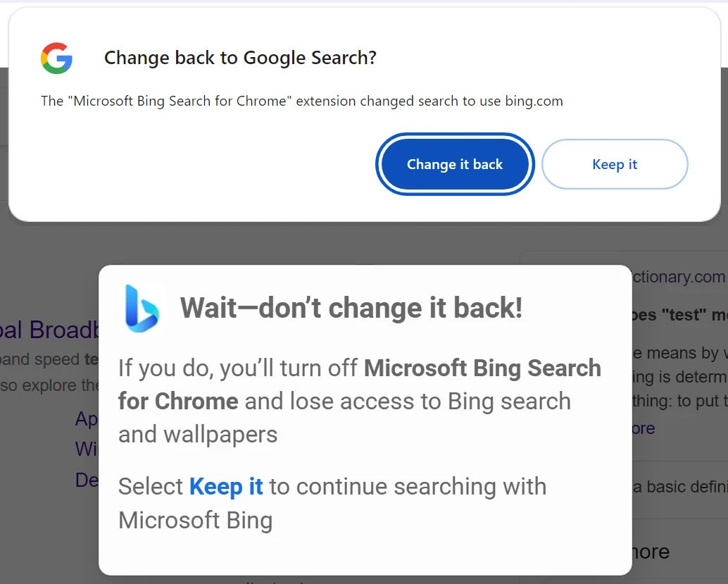The width and height of the screenshot is (728, 584).
Task: Open the "Wi" sitelink behind the popup
Action: [x=87, y=449]
